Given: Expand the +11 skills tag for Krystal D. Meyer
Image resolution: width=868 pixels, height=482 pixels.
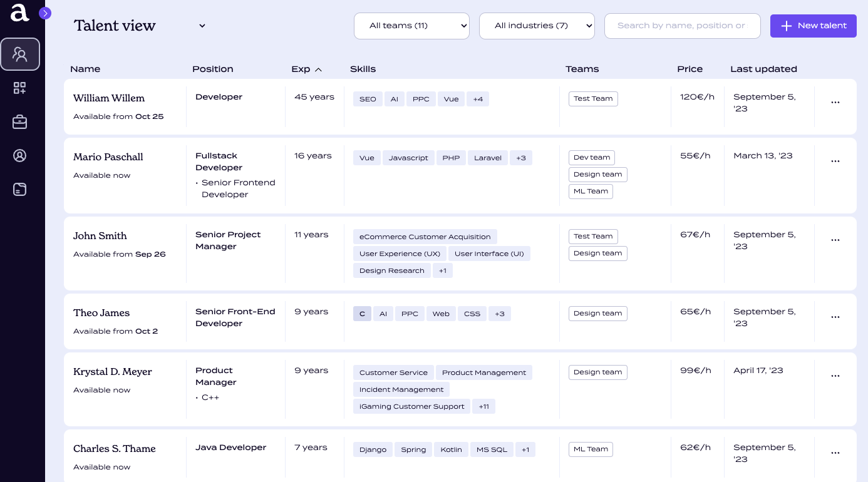Looking at the screenshot, I should point(483,406).
